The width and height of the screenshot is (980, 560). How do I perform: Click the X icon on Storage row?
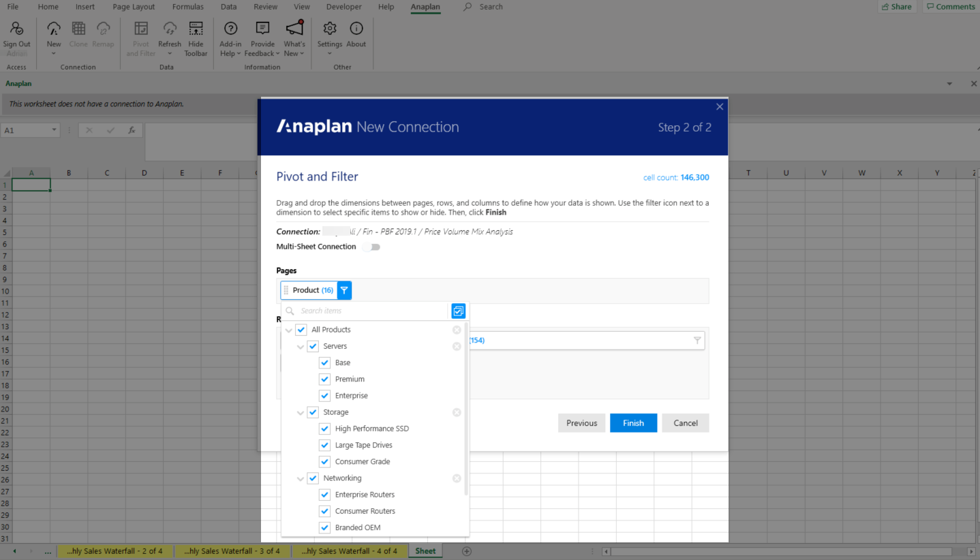pyautogui.click(x=457, y=412)
